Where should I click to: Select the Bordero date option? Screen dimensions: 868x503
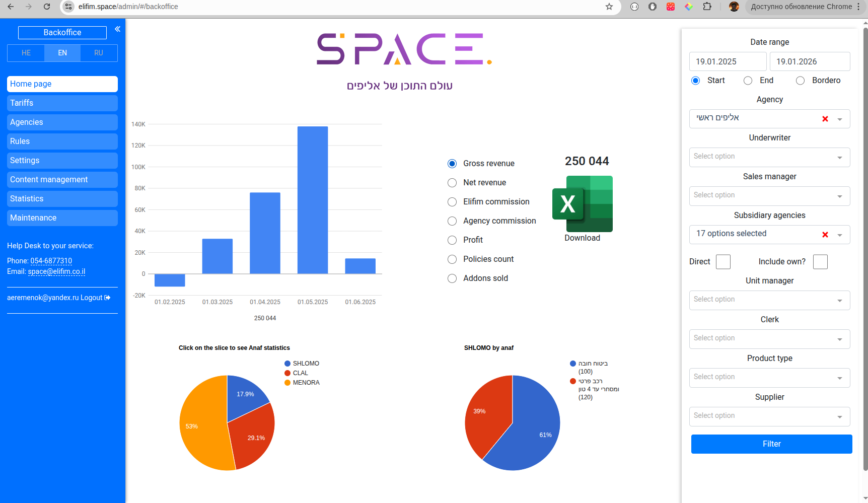tap(800, 81)
